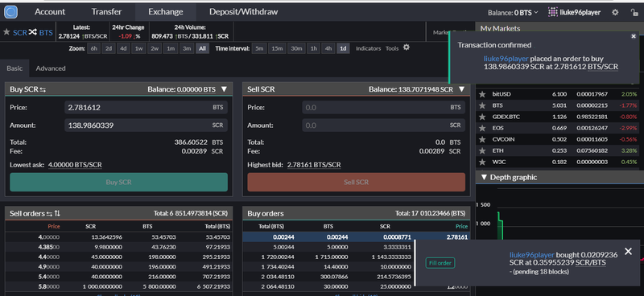Star the W3C market row
644x296 pixels.
(482, 162)
